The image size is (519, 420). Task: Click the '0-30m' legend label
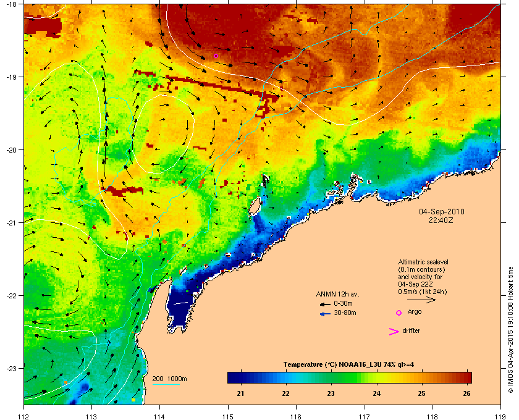click(x=343, y=303)
